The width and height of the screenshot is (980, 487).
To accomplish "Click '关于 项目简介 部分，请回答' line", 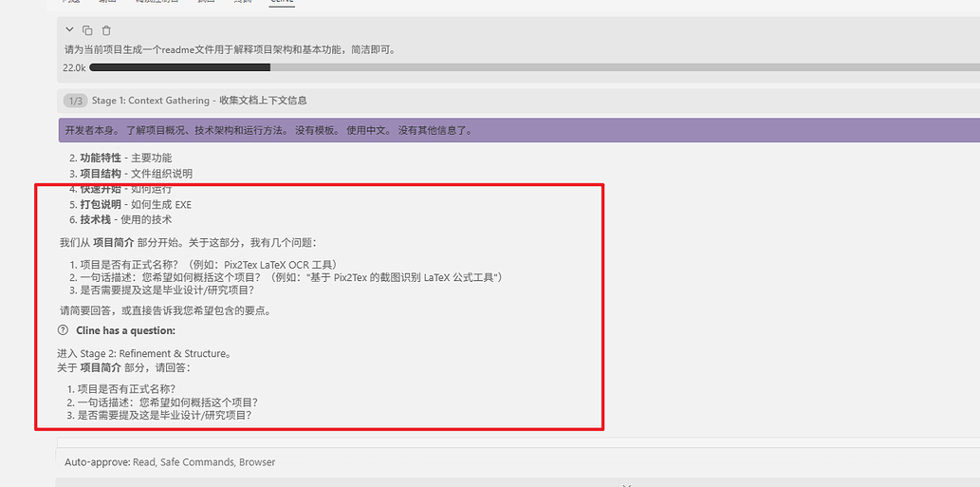I will point(122,367).
